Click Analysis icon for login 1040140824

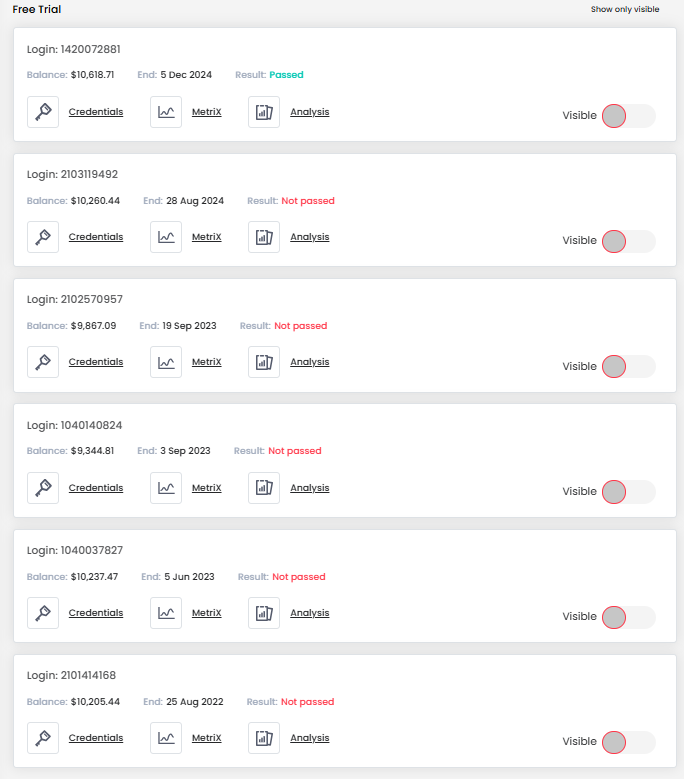coord(264,488)
